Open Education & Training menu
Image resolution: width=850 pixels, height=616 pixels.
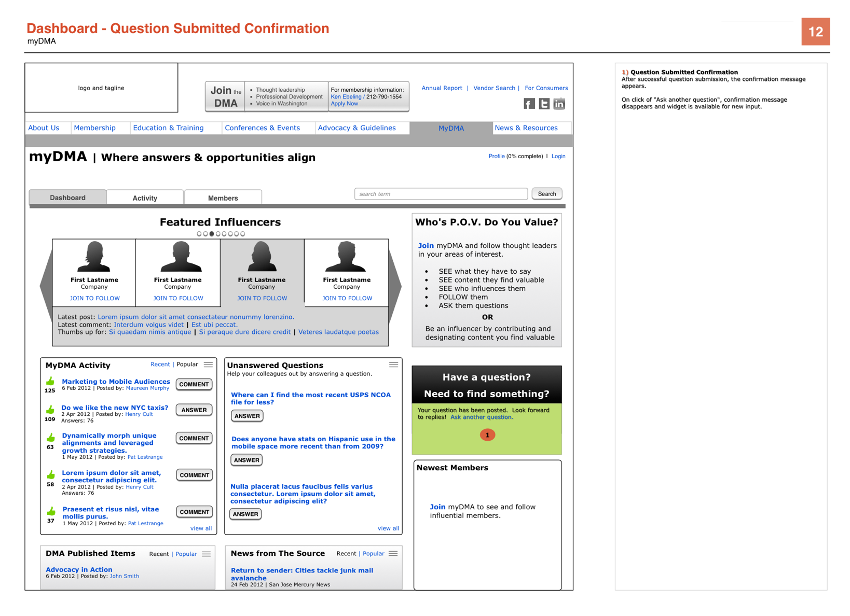click(168, 128)
